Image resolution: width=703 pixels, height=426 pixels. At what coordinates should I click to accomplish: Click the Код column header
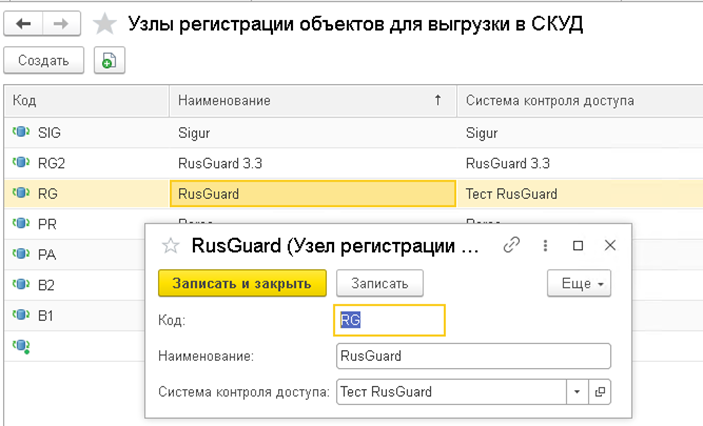(85, 101)
